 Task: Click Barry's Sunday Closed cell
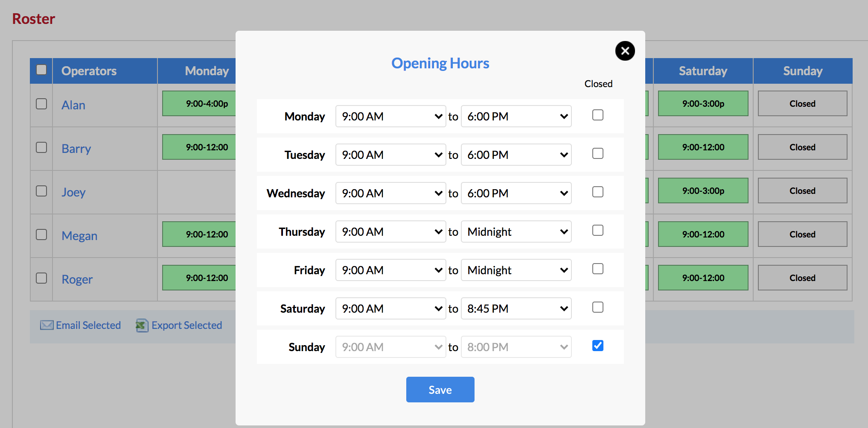802,147
